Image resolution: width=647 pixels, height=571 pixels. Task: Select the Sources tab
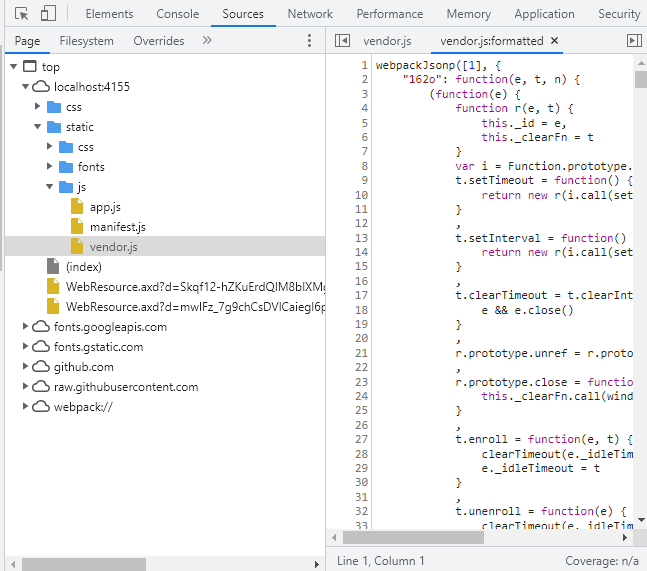(x=243, y=14)
